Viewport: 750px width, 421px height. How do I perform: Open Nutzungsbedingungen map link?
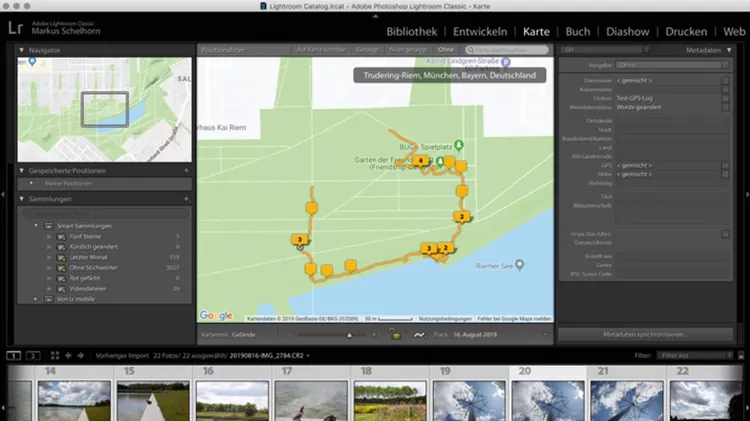(445, 319)
